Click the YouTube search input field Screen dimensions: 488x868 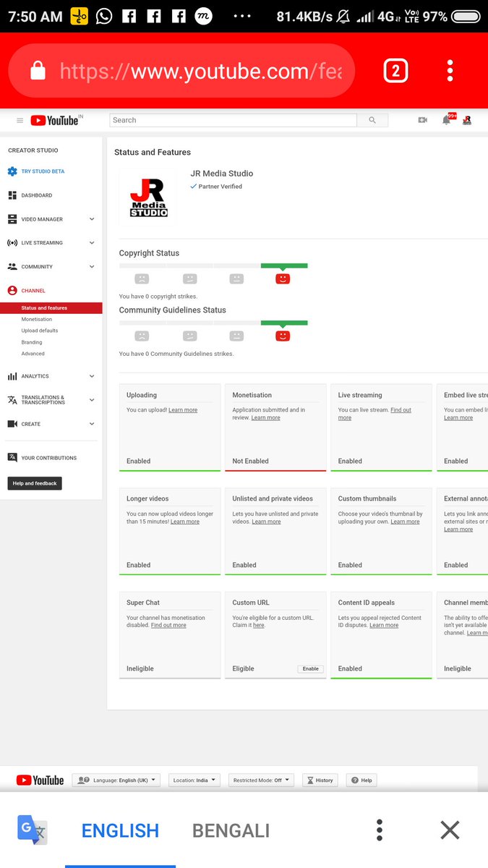click(x=233, y=120)
